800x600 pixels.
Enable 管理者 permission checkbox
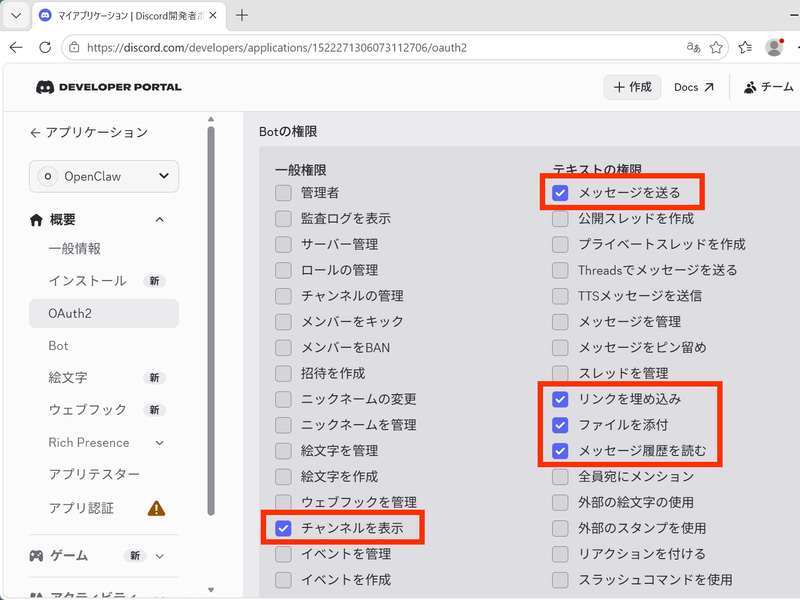[283, 193]
